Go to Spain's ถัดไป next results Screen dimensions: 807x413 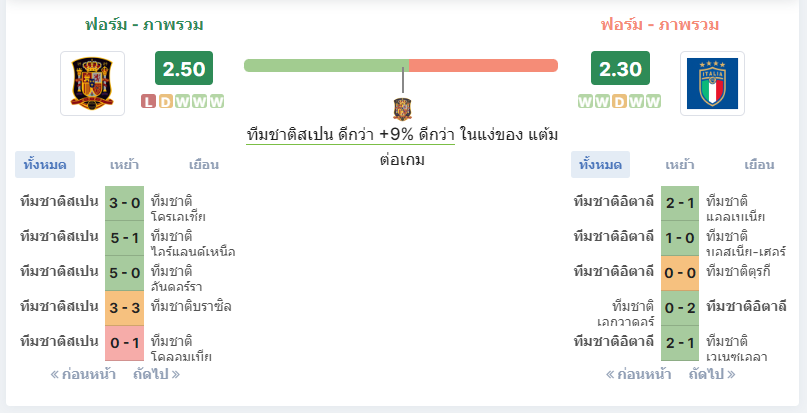pos(156,374)
